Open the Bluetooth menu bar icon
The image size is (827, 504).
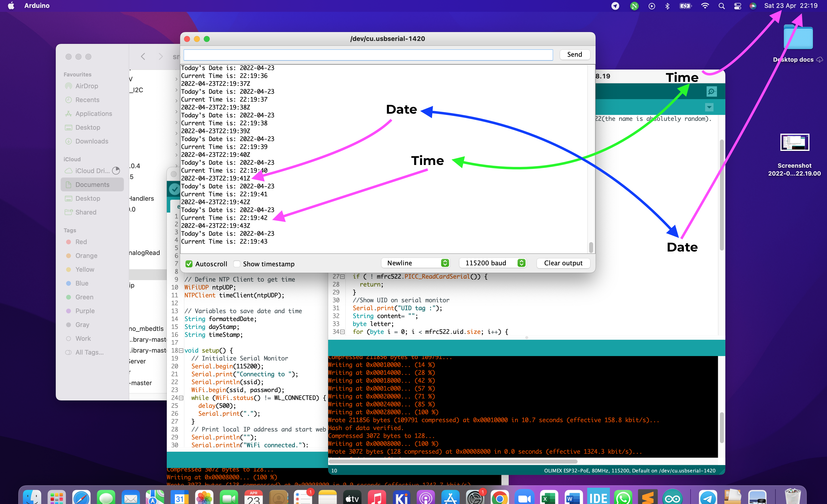coord(667,6)
